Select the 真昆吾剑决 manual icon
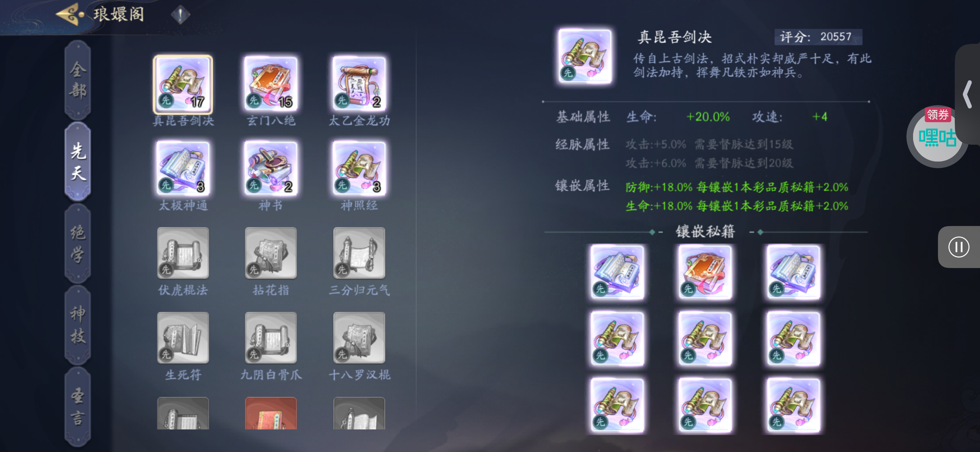Image resolution: width=980 pixels, height=452 pixels. click(183, 84)
